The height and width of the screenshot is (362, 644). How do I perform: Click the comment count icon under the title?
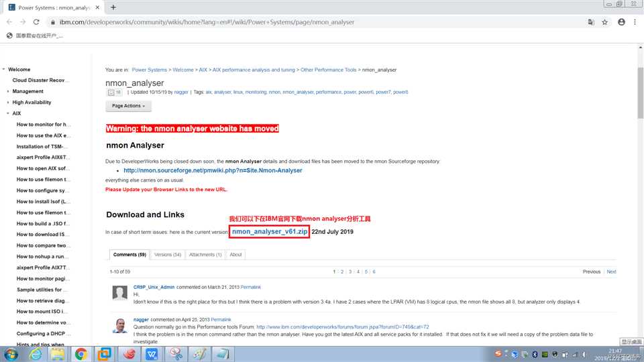tap(115, 93)
